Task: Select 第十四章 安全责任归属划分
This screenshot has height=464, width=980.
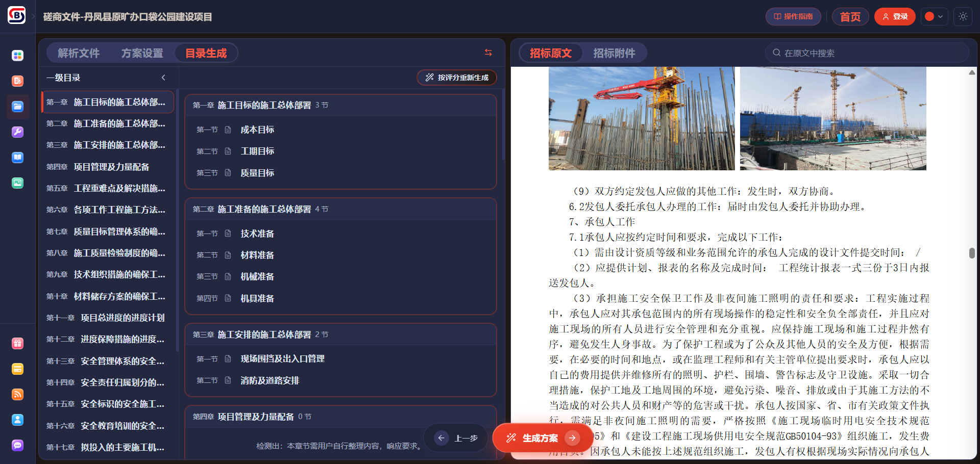Action: [108, 382]
